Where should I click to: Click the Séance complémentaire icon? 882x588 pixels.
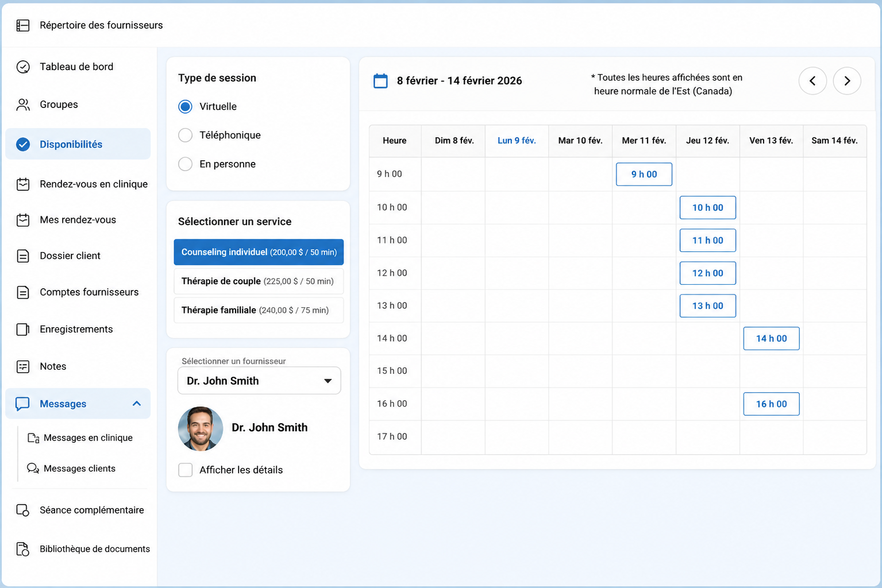point(23,510)
